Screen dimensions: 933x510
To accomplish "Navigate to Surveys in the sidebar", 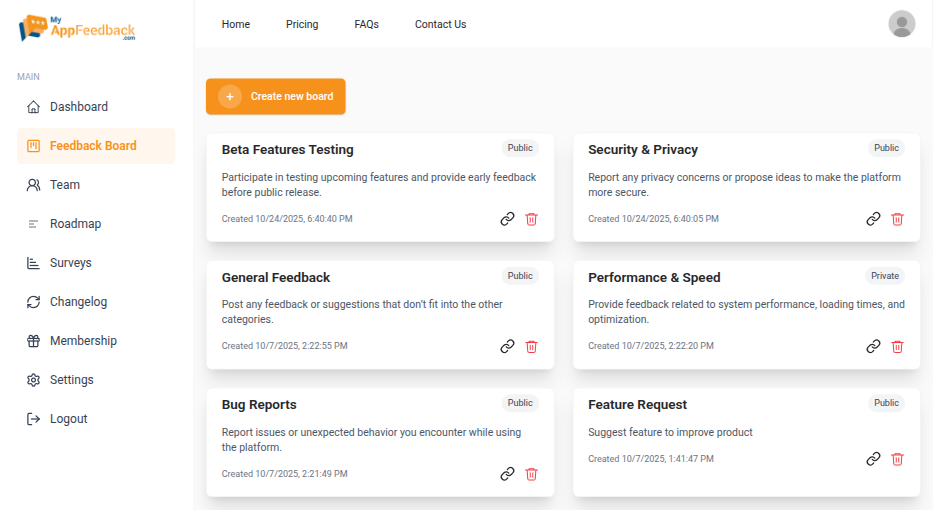I will point(70,263).
